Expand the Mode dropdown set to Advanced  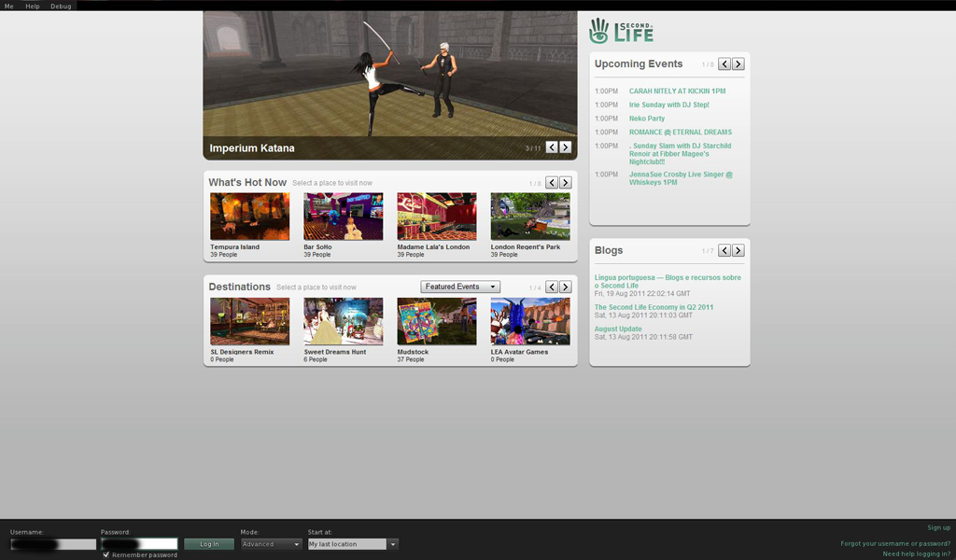(x=271, y=544)
